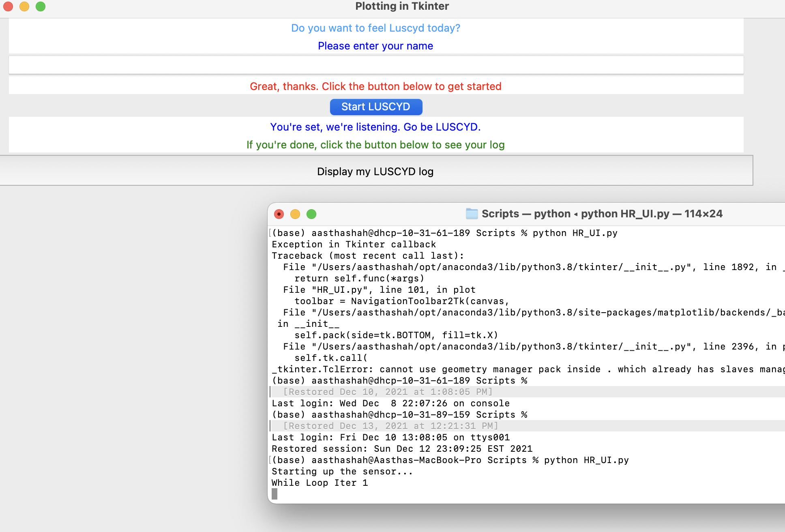Click the 'in __init__' traceback line

pyautogui.click(x=308, y=324)
